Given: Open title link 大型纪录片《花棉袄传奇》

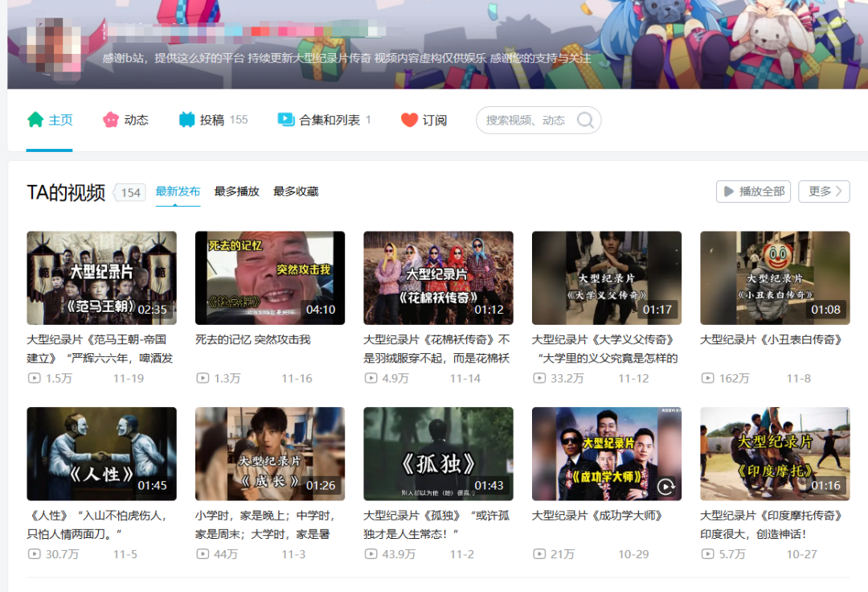Looking at the screenshot, I should [x=436, y=349].
